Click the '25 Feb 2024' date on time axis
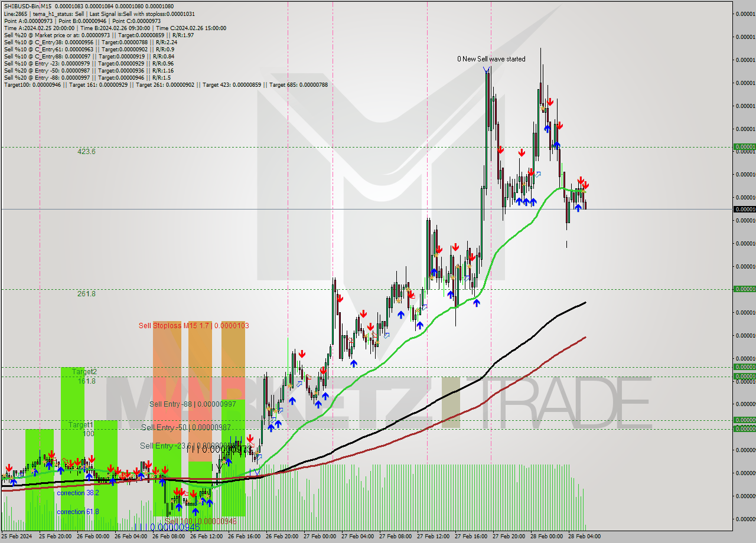The width and height of the screenshot is (756, 543). (17, 537)
